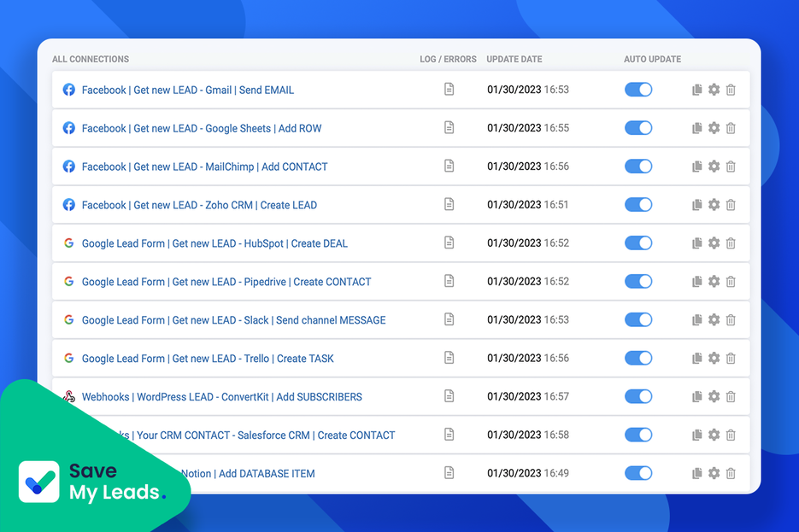Click the Facebook icon on the Google Sheets row
The height and width of the screenshot is (532, 799).
[68, 127]
